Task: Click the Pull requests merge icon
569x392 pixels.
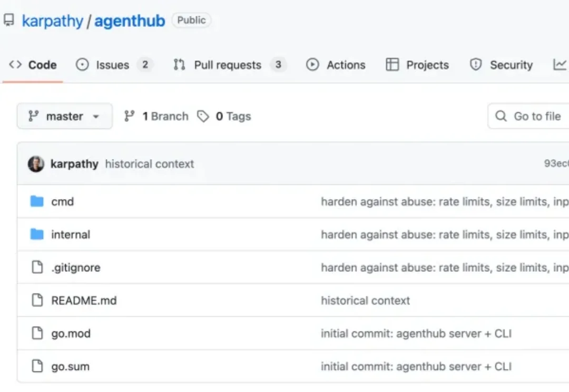Action: (179, 64)
